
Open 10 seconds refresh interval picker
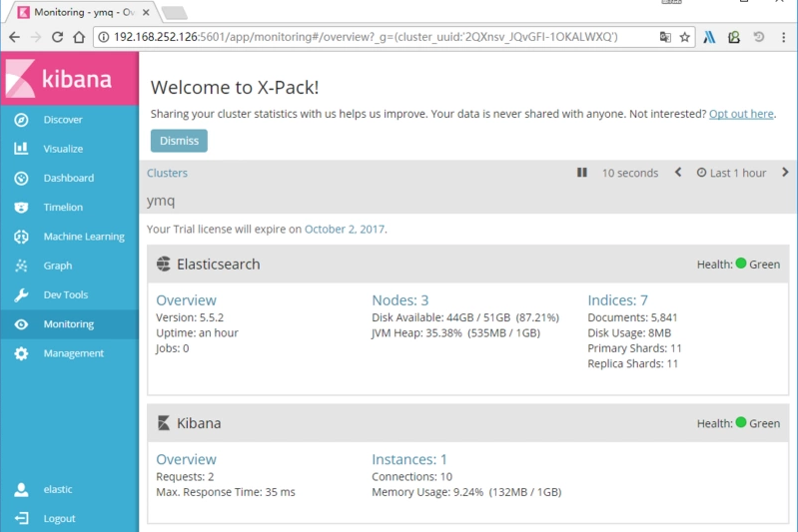coord(630,173)
